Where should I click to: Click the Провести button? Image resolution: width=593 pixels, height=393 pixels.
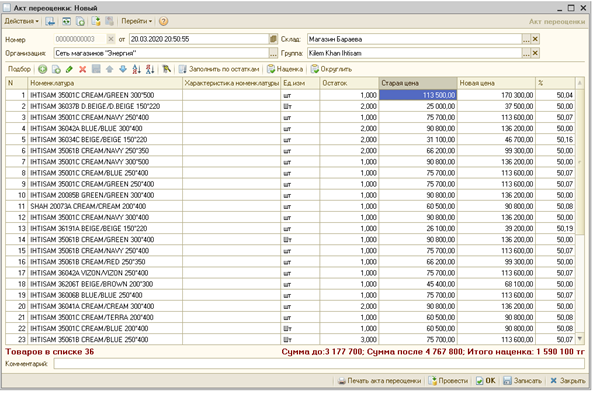pos(448,381)
